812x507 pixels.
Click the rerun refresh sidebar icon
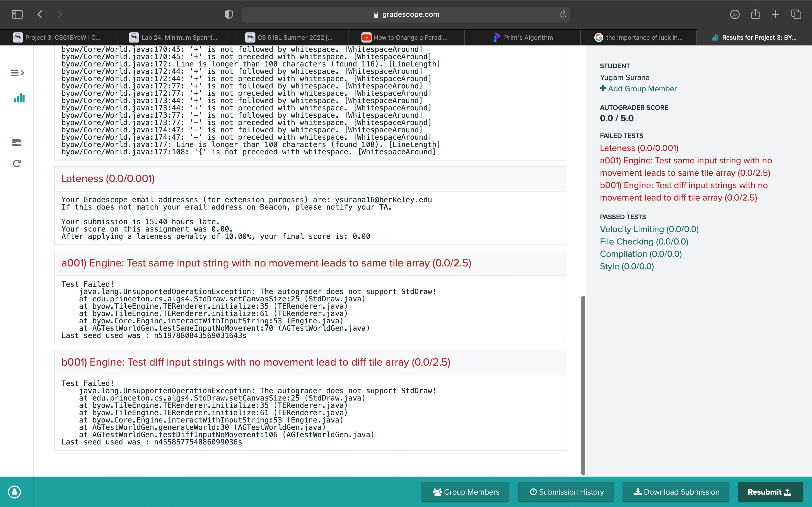[17, 164]
